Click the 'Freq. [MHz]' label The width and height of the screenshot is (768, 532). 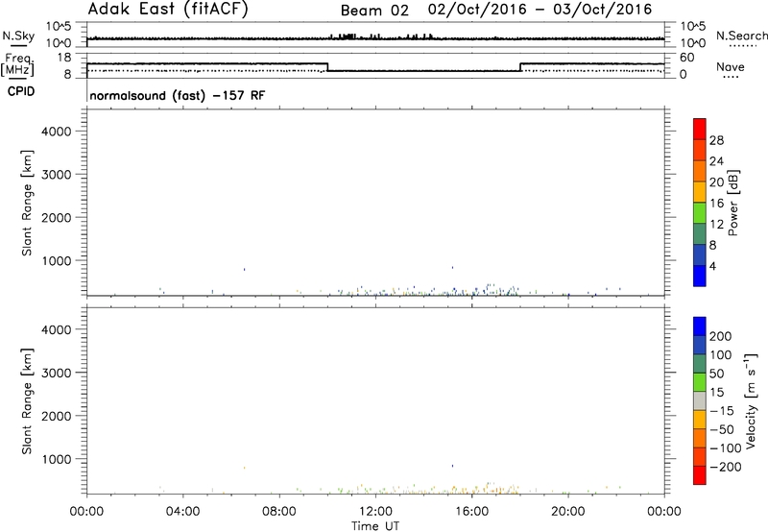pos(17,64)
